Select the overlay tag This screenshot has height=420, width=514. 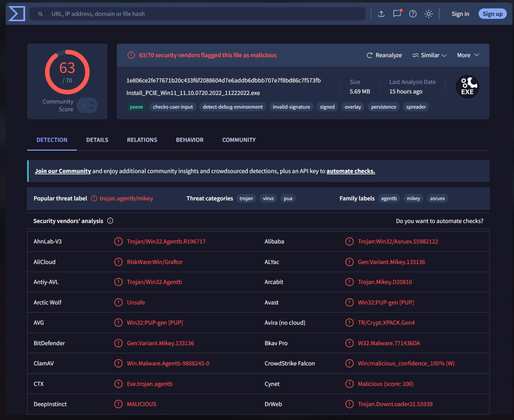tap(353, 107)
